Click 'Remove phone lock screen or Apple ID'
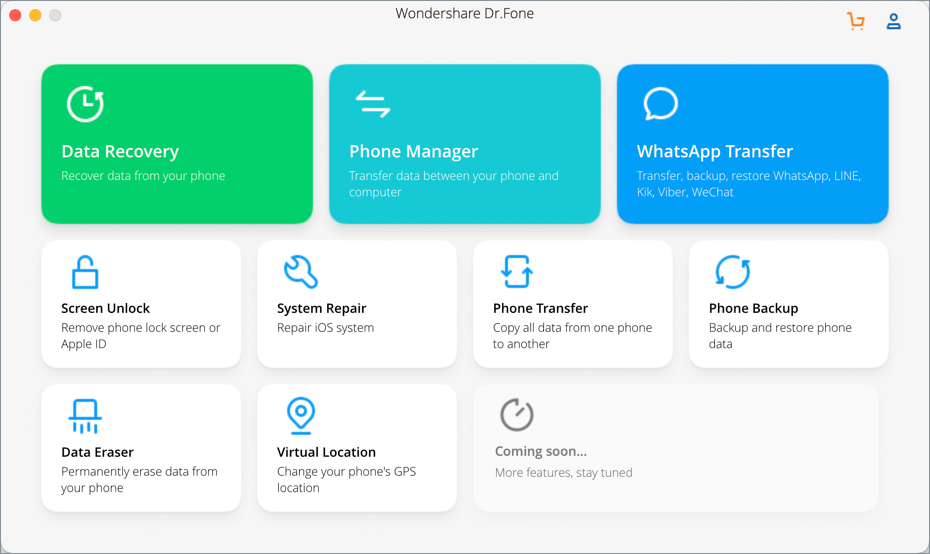 pyautogui.click(x=141, y=336)
